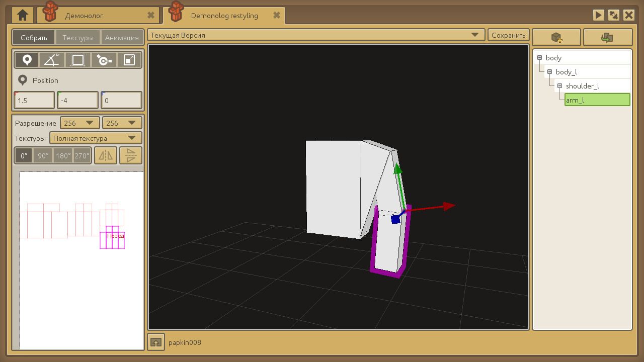
Task: Click the duplicate element button
Action: point(607,38)
